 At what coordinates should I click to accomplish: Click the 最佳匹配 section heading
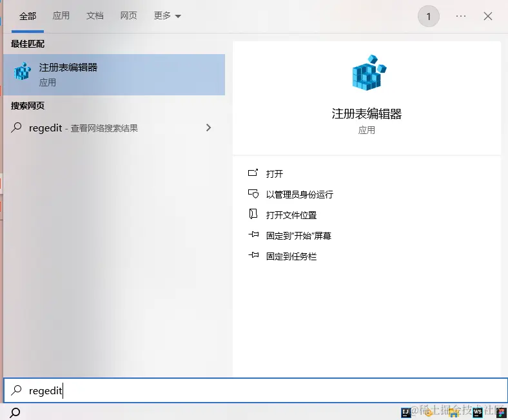point(28,44)
